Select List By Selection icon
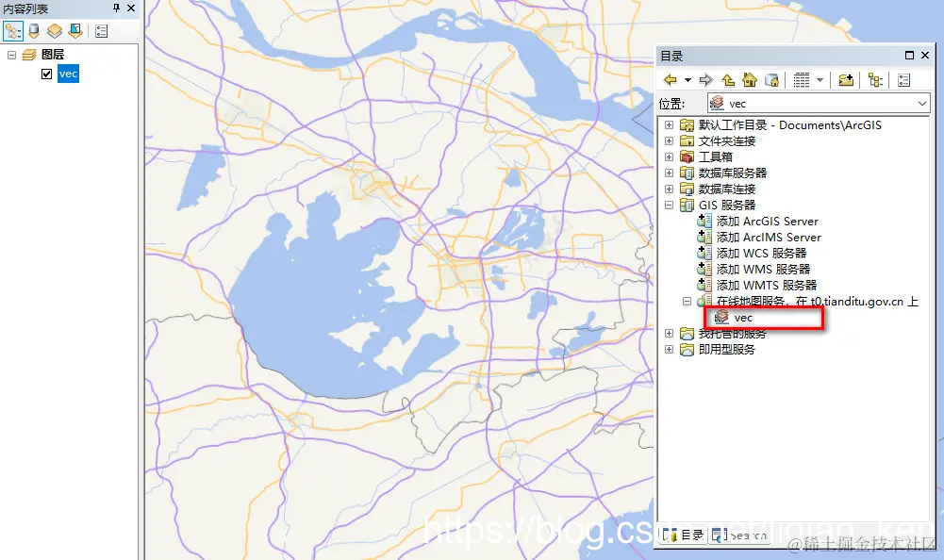 point(75,31)
